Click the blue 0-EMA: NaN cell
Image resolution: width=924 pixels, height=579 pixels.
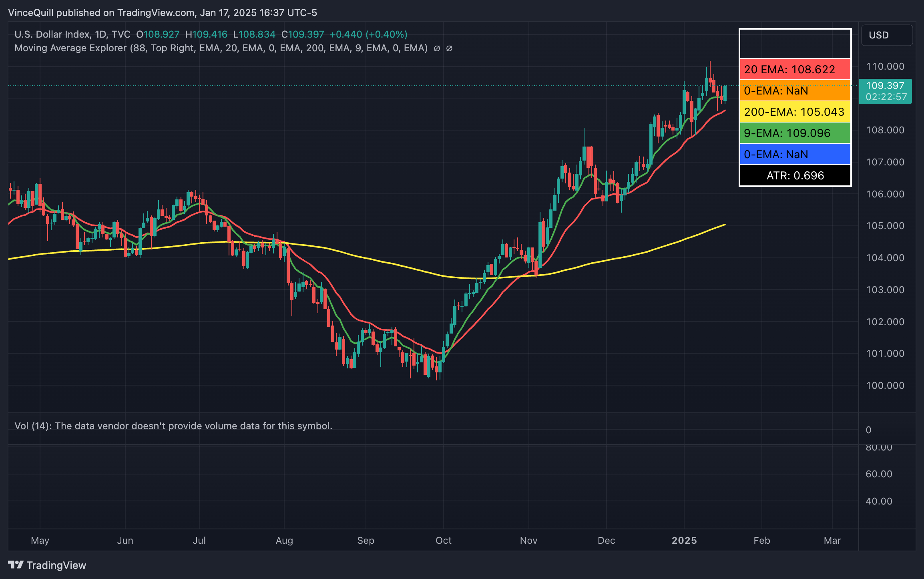click(x=795, y=154)
